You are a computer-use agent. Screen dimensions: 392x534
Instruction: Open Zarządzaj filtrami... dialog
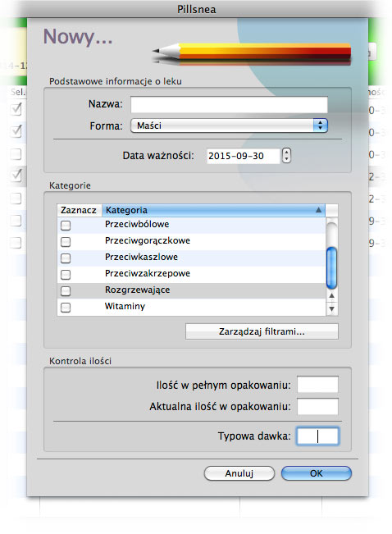[262, 331]
